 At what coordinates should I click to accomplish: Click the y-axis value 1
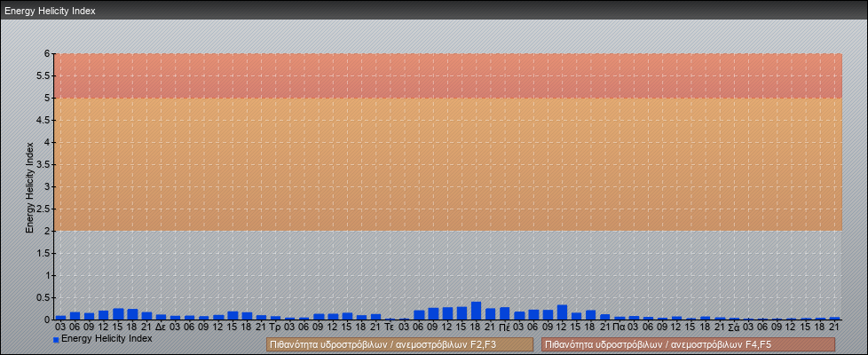pos(48,275)
